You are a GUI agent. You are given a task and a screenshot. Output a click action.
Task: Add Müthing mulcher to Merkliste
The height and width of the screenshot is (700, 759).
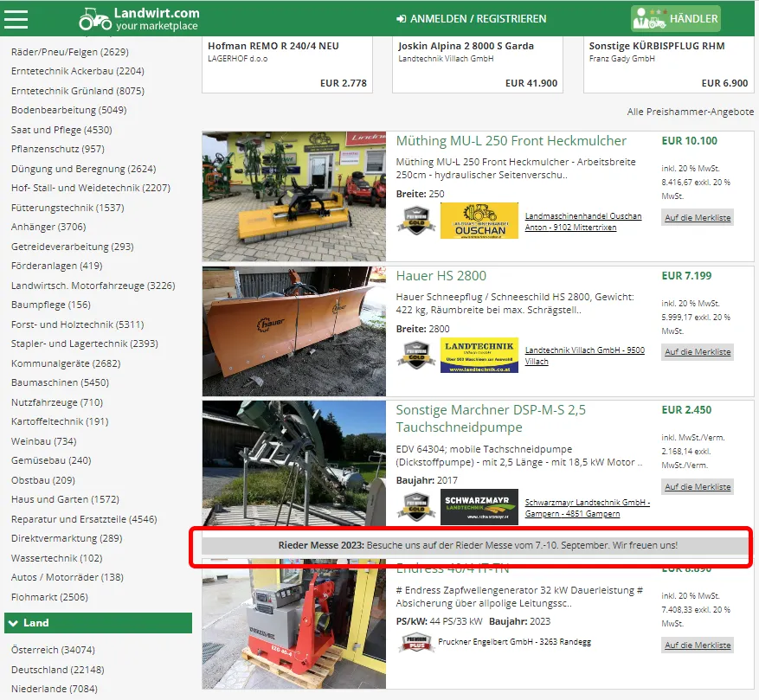698,218
